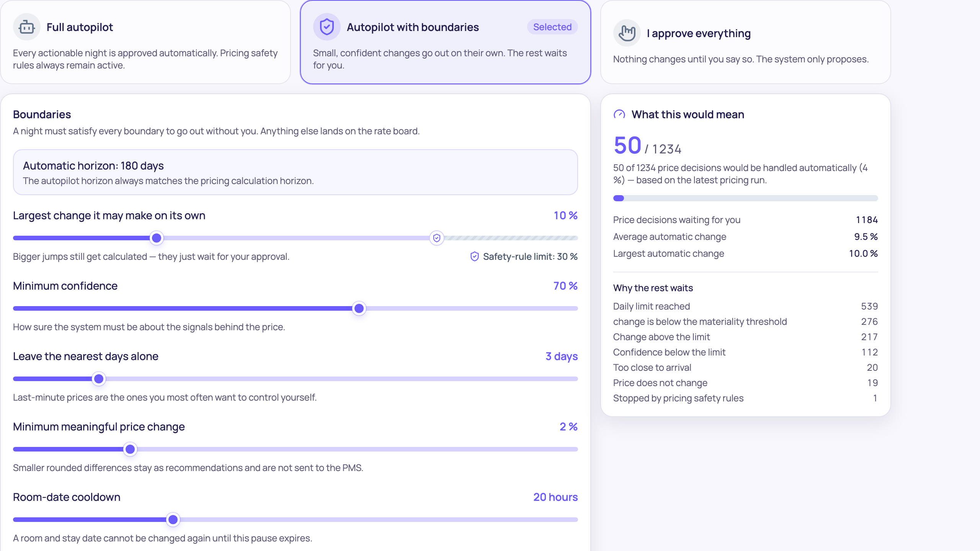The width and height of the screenshot is (980, 551).
Task: Click the Confidence below the limit reason
Action: (746, 352)
